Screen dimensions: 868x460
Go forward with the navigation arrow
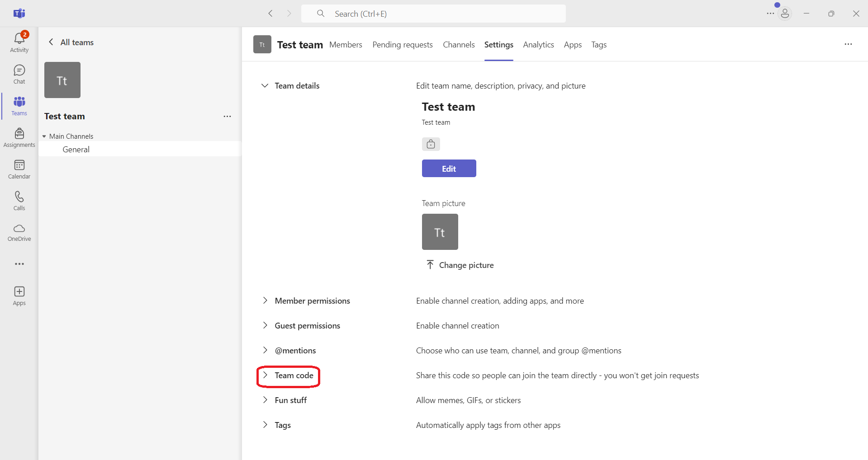pyautogui.click(x=289, y=14)
